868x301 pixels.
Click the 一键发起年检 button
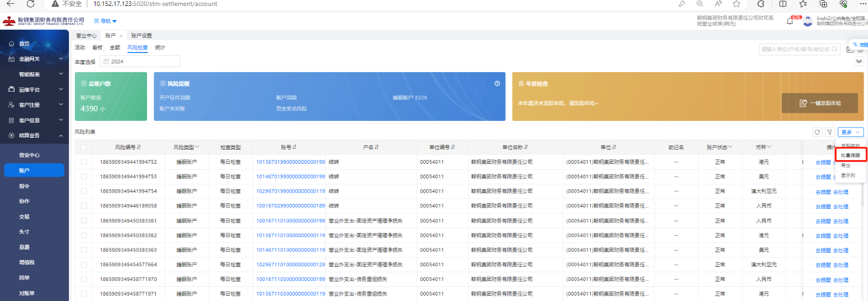(820, 103)
